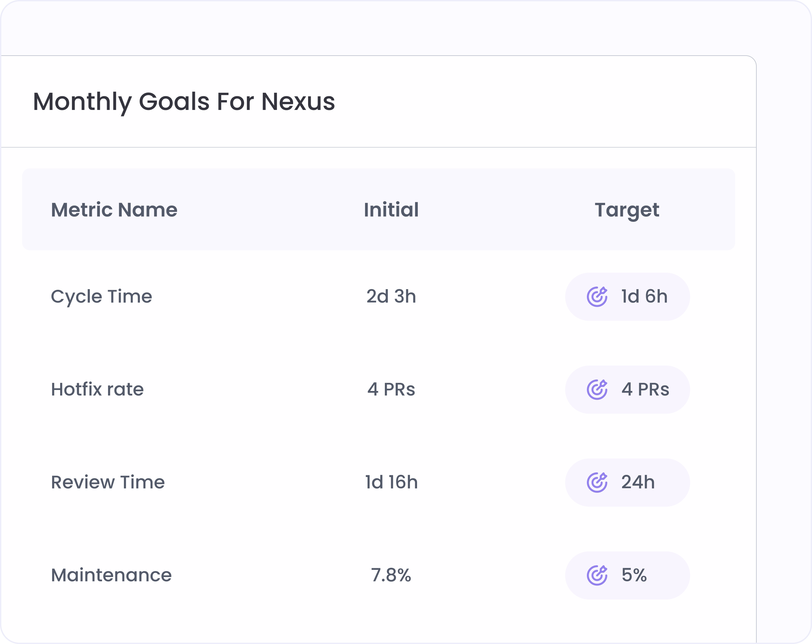Click the target icon beside 5%
Viewport: 812px width, 644px height.
point(597,575)
